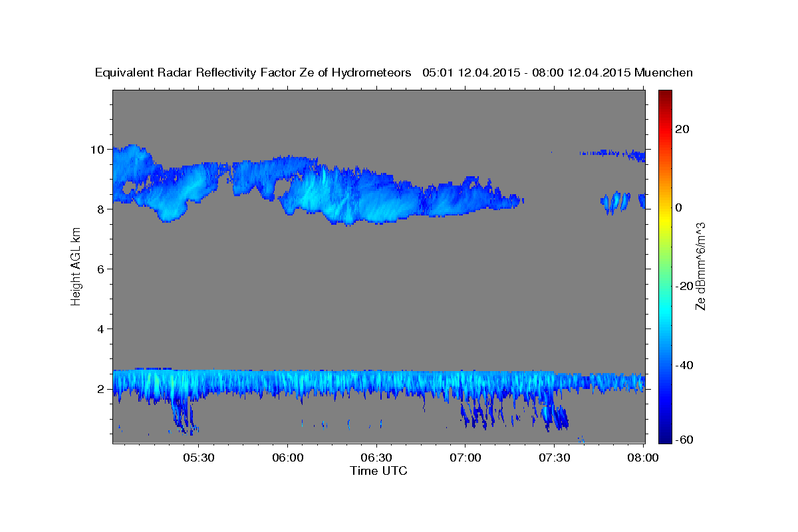
Task: Click the 'Height AGL km' axis label
Action: (76, 266)
